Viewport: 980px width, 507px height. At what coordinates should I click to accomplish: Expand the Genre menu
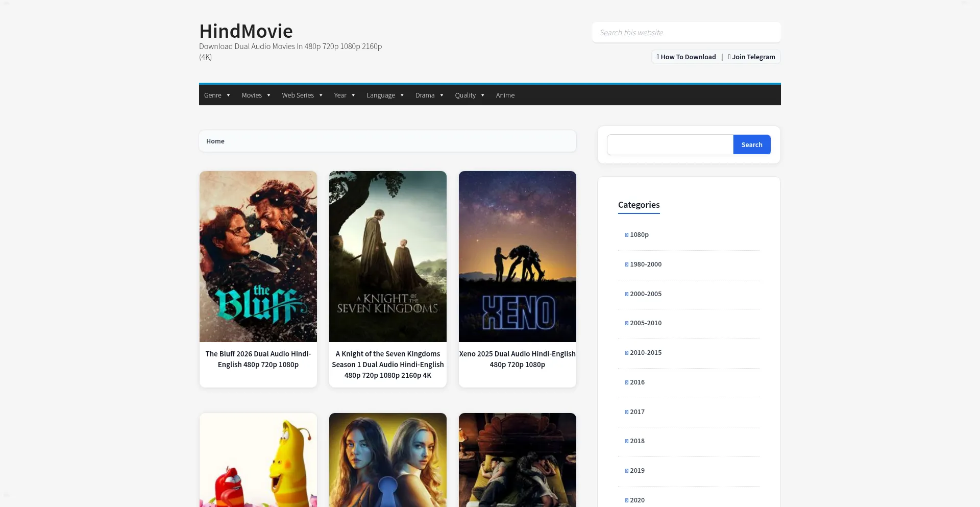[x=217, y=95]
